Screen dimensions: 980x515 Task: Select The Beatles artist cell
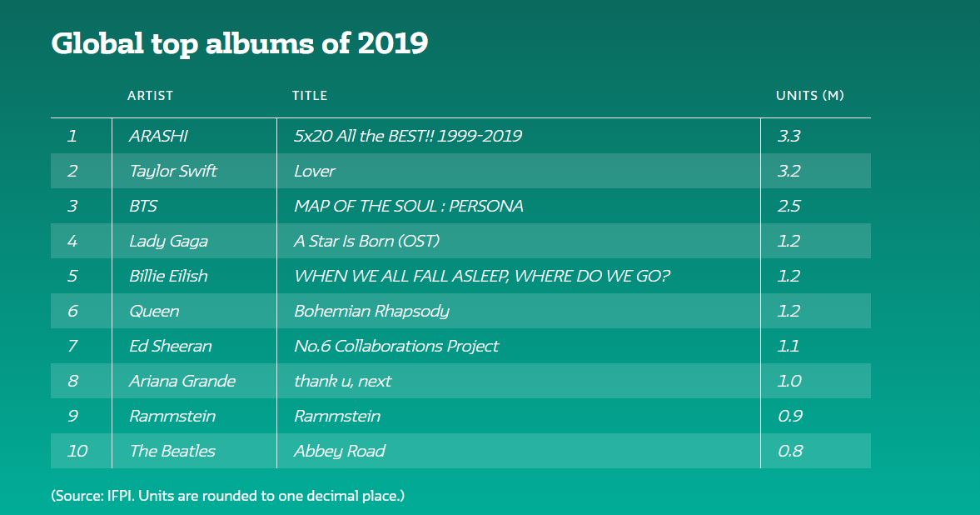coord(172,451)
